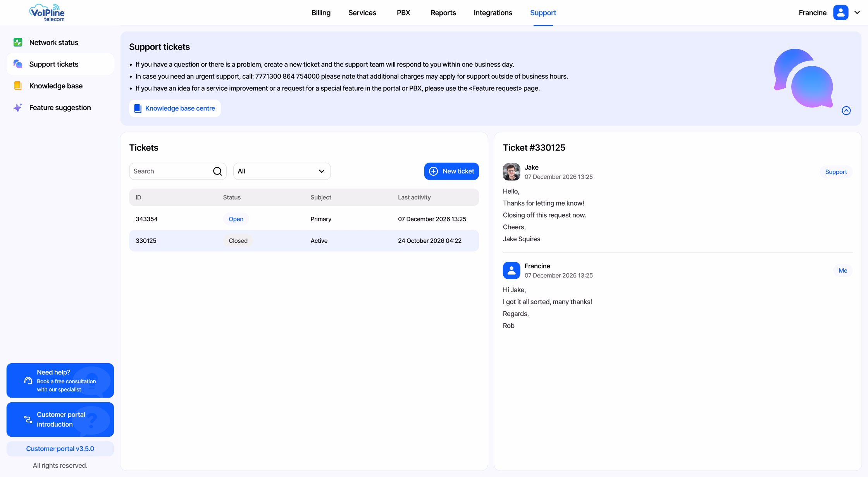Select ticket row 343354

[304, 219]
